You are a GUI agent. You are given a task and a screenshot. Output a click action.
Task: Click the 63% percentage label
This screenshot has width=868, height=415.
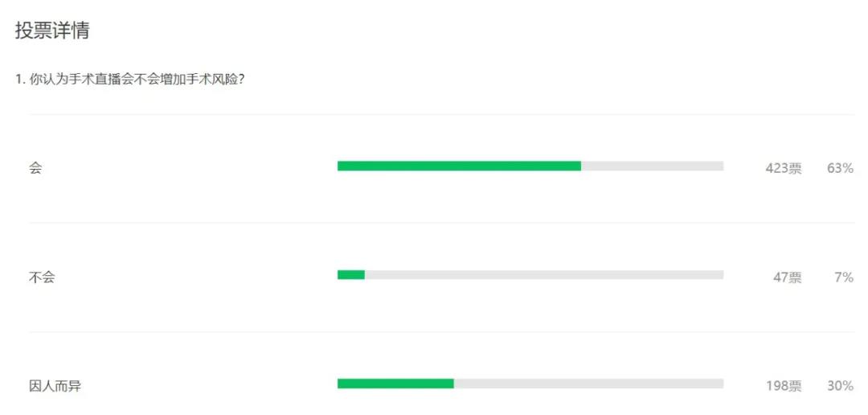(x=840, y=168)
